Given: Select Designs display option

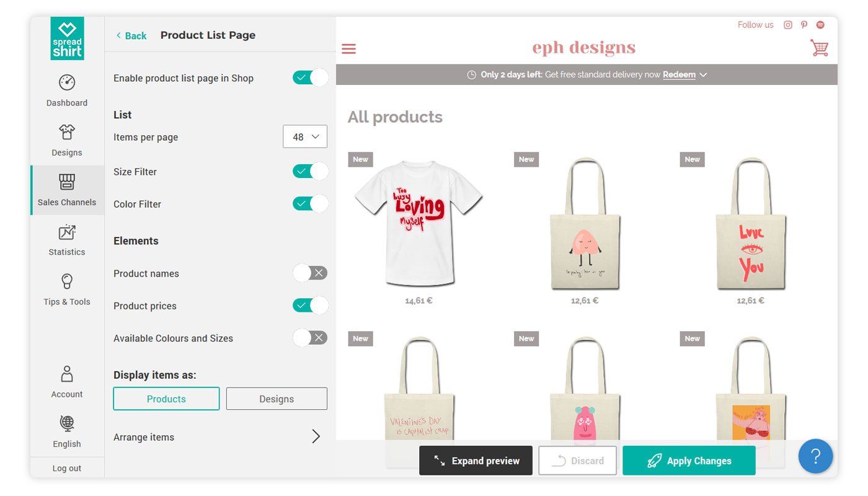Looking at the screenshot, I should 277,399.
